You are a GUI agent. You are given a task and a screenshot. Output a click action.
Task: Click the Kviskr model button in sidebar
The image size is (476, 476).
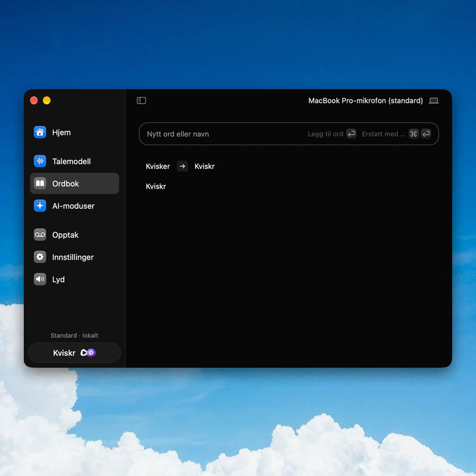74,353
